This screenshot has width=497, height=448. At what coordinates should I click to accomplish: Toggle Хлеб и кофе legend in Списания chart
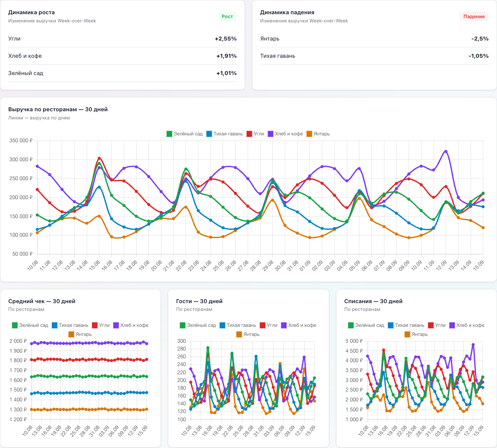[x=466, y=325]
